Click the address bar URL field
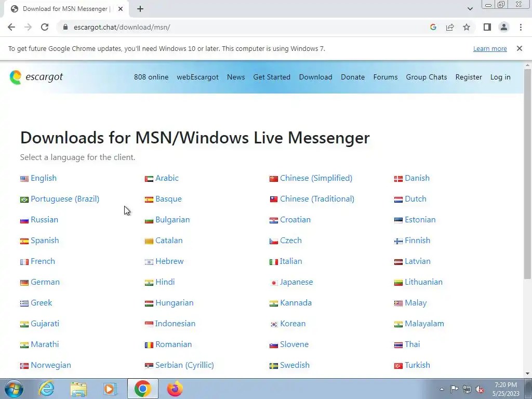 pyautogui.click(x=244, y=27)
